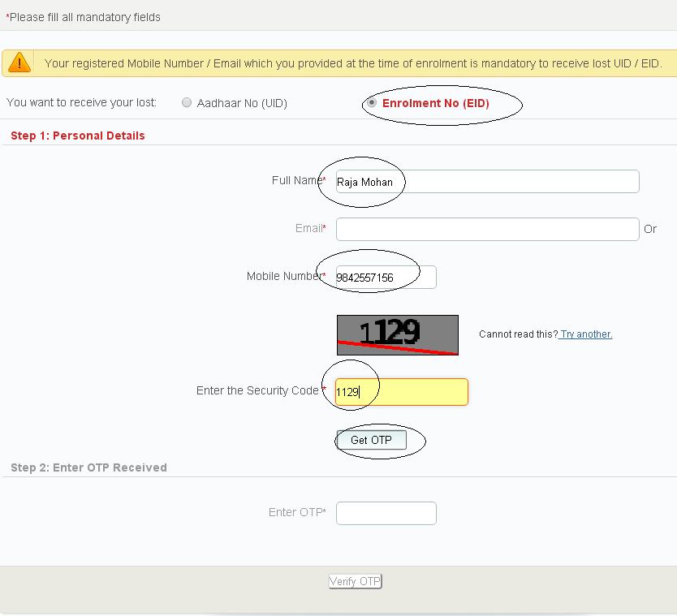Click Try another to refresh captcha
Image resolution: width=677 pixels, height=616 pixels.
pyautogui.click(x=586, y=334)
